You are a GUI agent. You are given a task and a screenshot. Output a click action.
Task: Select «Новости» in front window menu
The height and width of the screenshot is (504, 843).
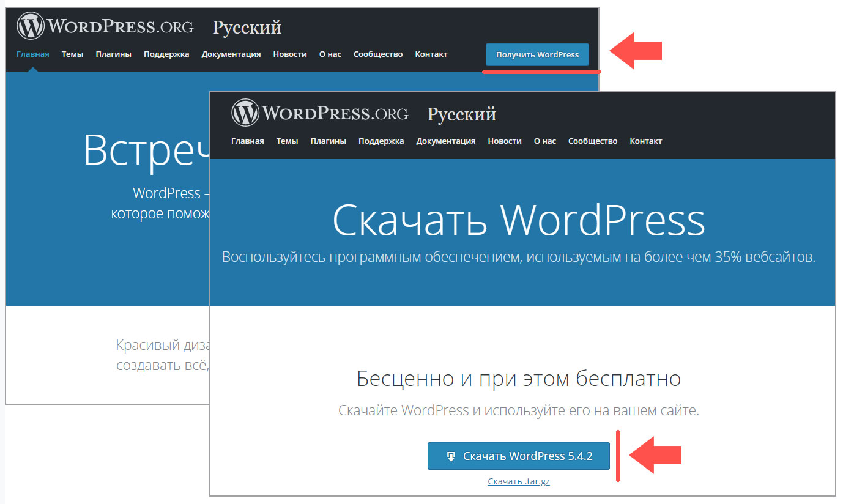tap(505, 141)
